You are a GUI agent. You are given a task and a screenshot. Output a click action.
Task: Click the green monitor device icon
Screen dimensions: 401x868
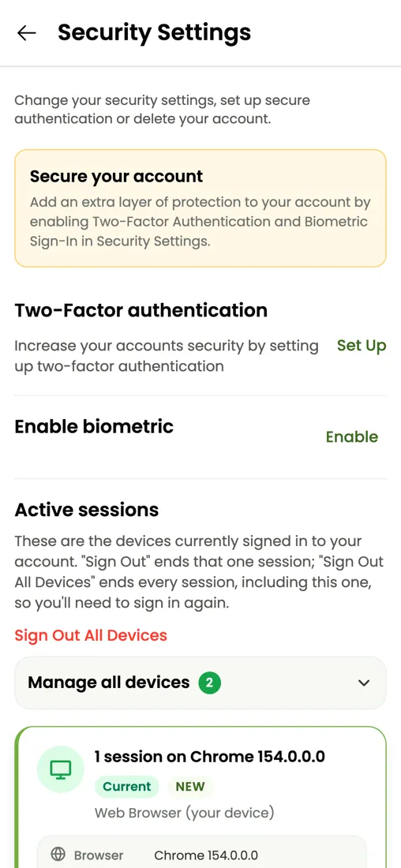[60, 769]
